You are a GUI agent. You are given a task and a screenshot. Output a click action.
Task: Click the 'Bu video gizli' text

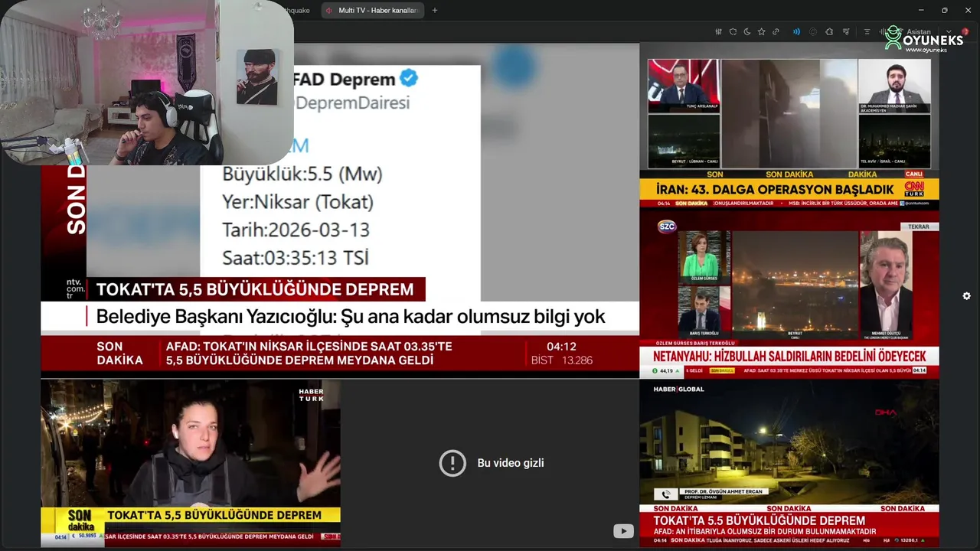[x=511, y=463]
